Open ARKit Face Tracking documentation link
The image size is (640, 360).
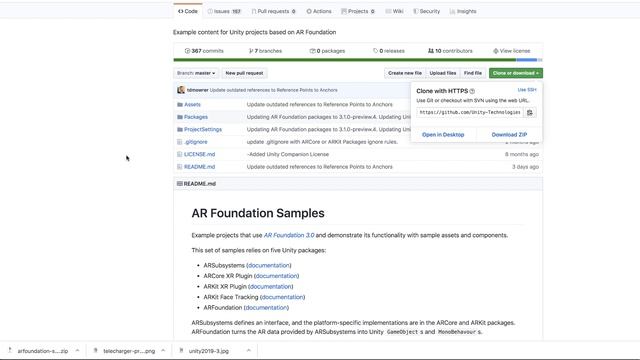pyautogui.click(x=282, y=297)
